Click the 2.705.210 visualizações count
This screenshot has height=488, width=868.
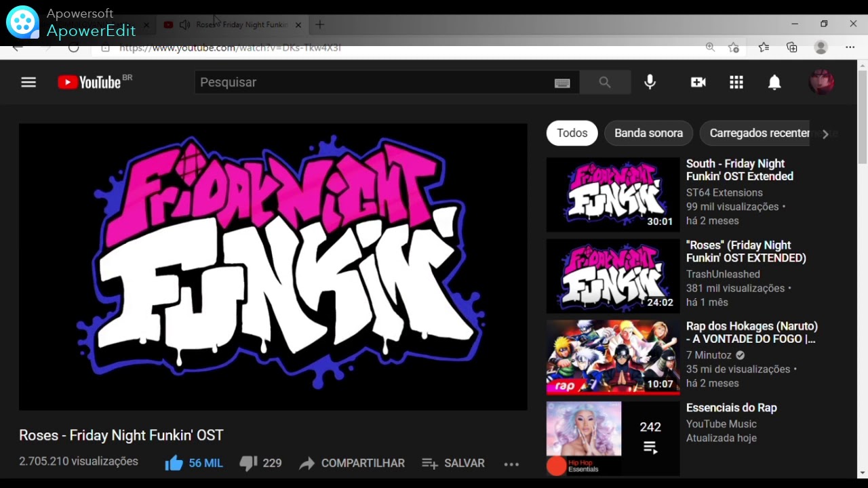coord(79,462)
